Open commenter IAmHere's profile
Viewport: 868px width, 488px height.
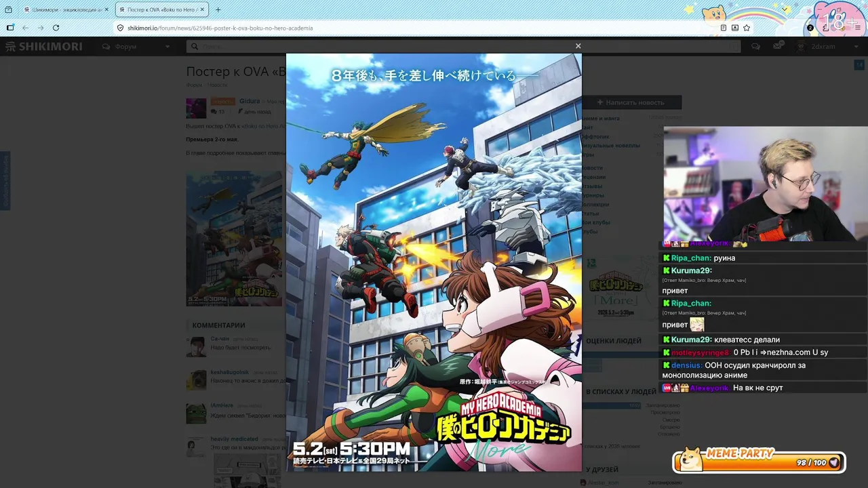pyautogui.click(x=222, y=405)
